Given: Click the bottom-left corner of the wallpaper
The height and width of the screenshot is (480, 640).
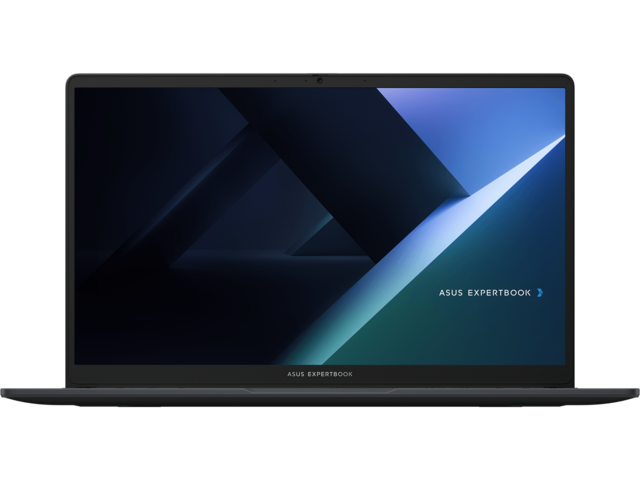Looking at the screenshot, I should tap(78, 361).
